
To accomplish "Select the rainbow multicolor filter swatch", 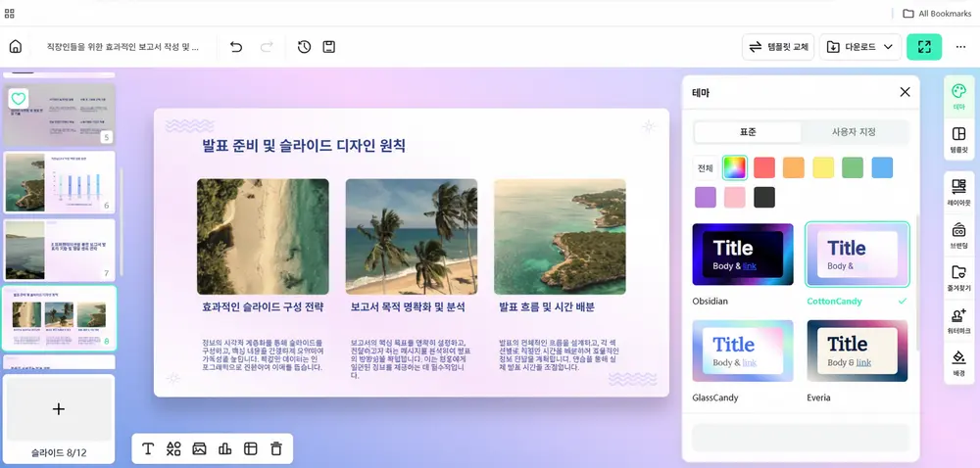I will click(x=735, y=167).
